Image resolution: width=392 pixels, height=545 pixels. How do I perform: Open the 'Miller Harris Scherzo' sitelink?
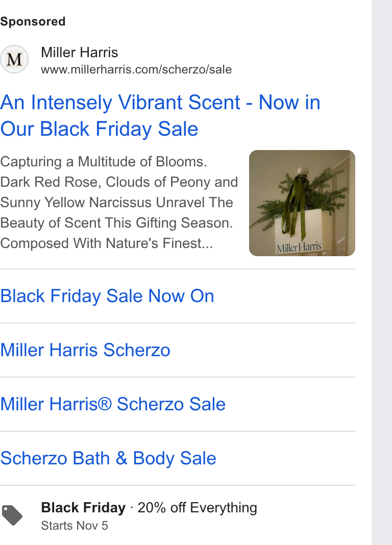85,350
